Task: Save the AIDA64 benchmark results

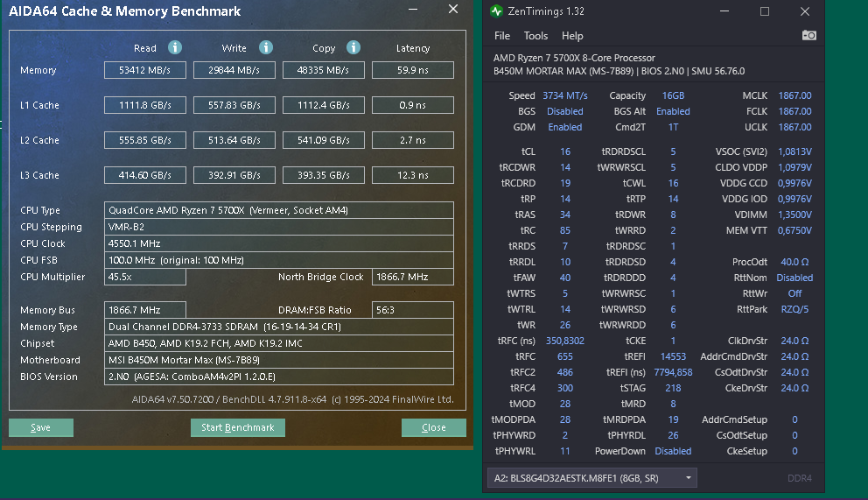Action: (41, 427)
